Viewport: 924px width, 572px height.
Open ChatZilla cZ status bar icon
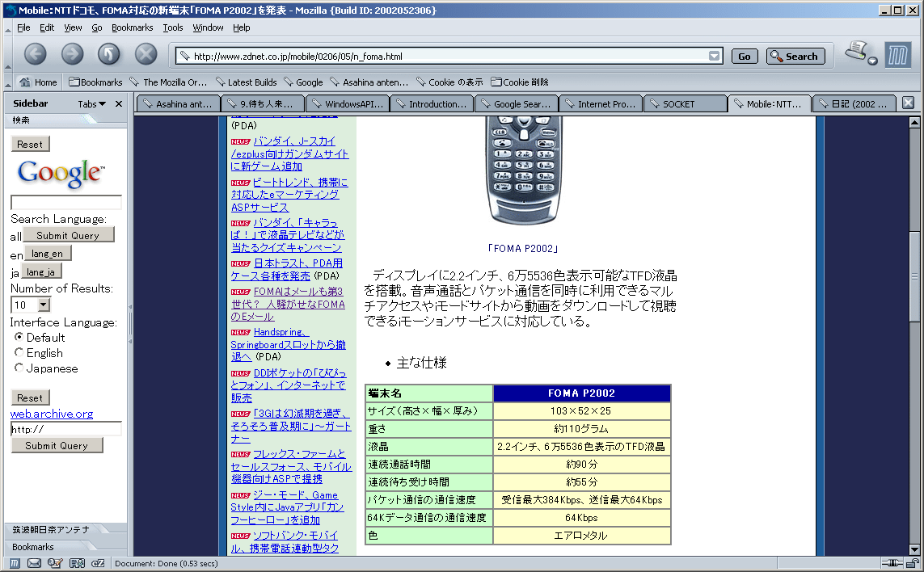[98, 563]
